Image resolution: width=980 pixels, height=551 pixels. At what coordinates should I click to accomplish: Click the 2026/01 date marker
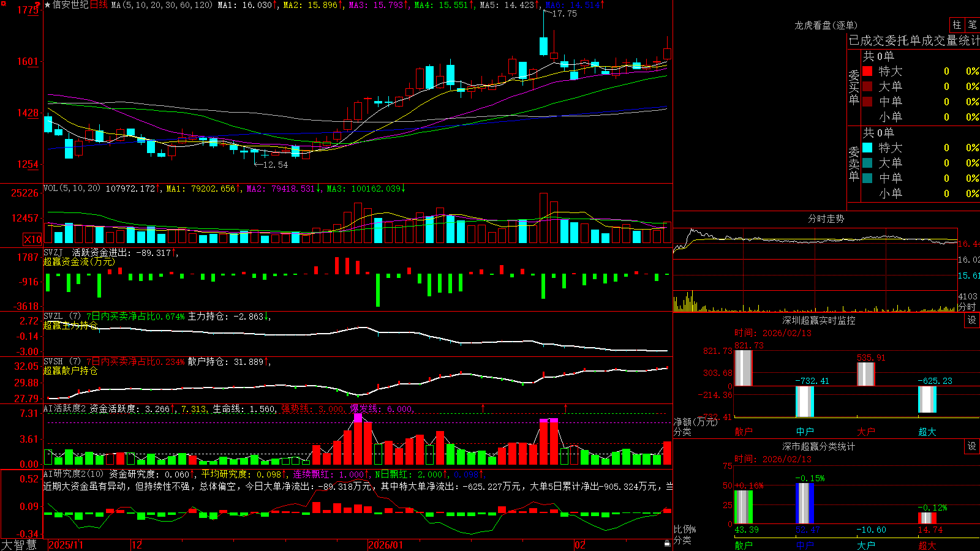click(386, 545)
